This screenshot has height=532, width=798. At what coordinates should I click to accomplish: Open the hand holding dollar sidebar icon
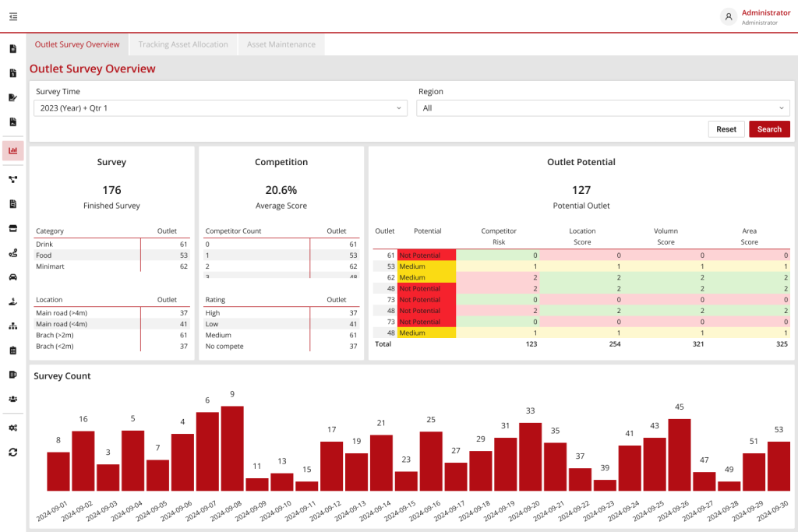click(x=12, y=301)
